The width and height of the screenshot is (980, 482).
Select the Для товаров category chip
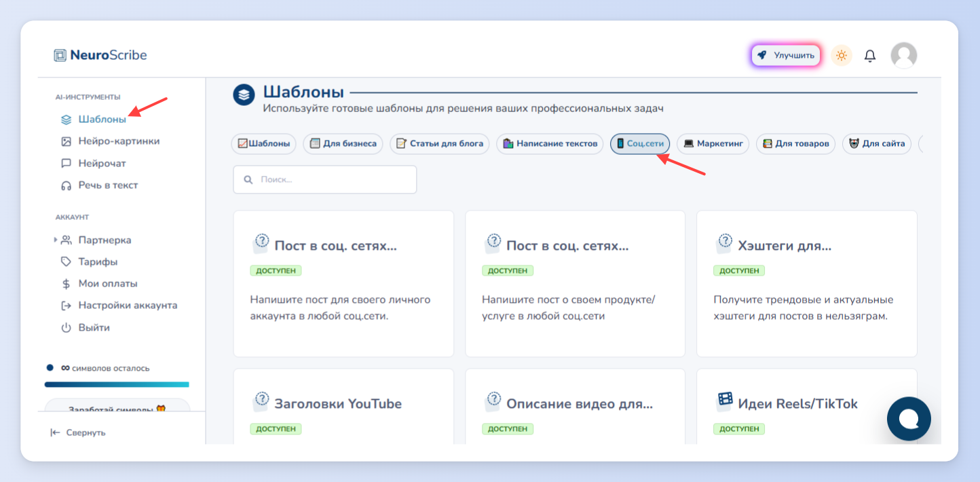[x=796, y=143]
